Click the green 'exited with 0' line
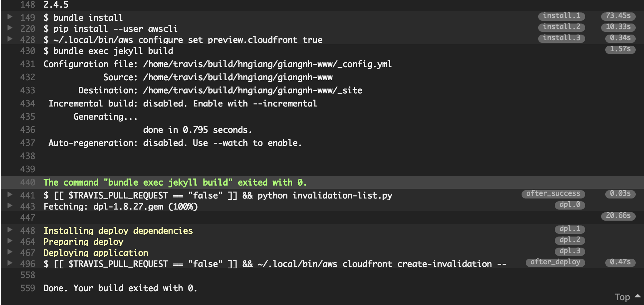 coord(175,182)
